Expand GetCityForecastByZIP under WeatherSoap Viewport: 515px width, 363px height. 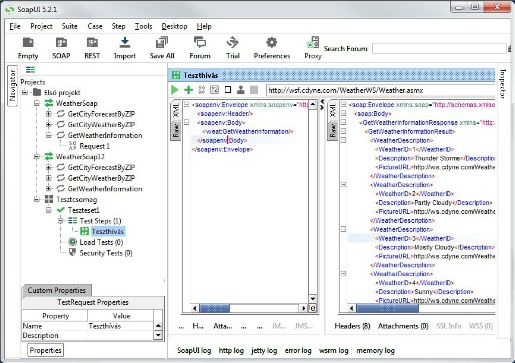coord(49,114)
